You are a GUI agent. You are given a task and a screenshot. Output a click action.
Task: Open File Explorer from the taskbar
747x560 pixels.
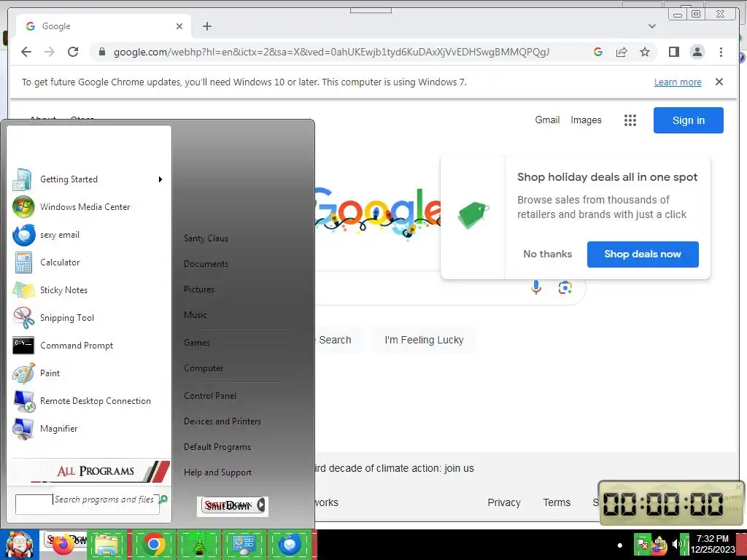click(107, 544)
